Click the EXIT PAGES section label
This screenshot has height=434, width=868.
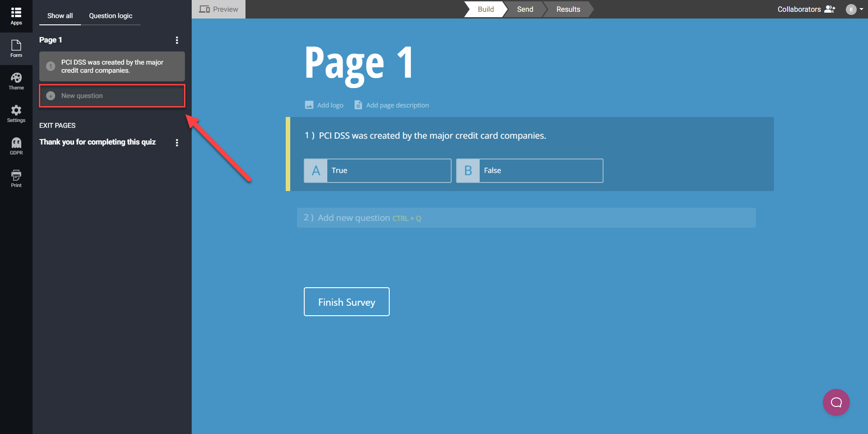pos(57,126)
